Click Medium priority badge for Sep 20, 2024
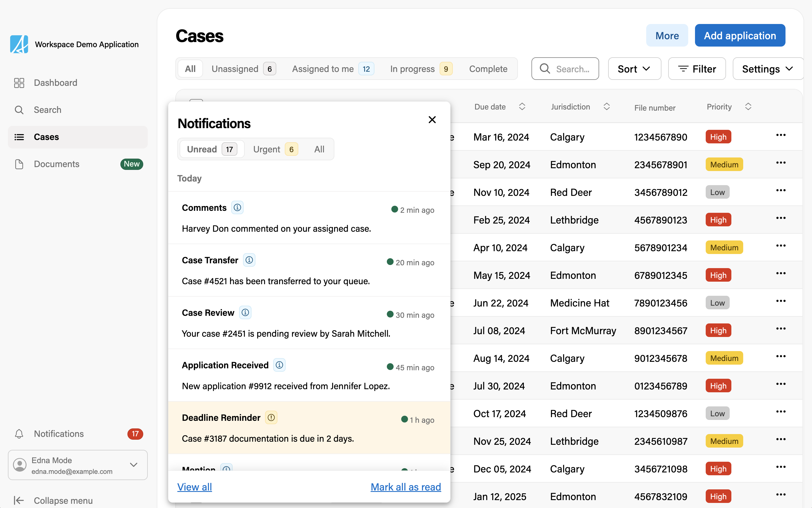Image resolution: width=812 pixels, height=508 pixels. coord(724,165)
